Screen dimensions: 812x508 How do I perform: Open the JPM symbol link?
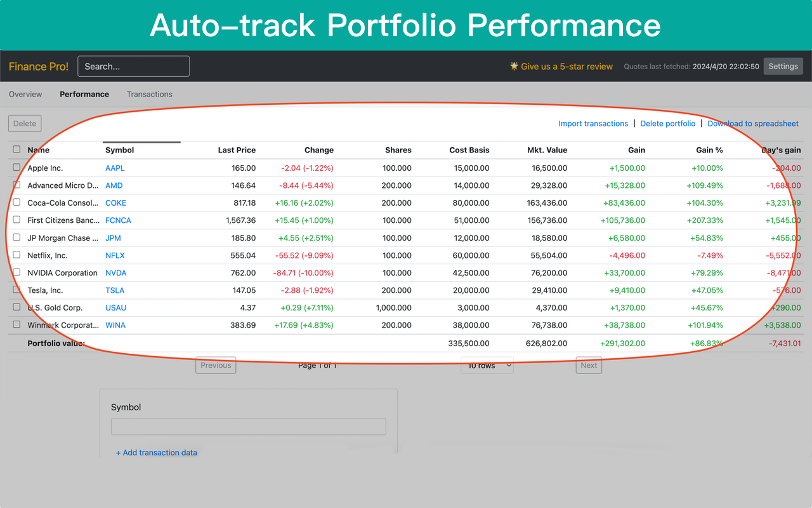(113, 238)
